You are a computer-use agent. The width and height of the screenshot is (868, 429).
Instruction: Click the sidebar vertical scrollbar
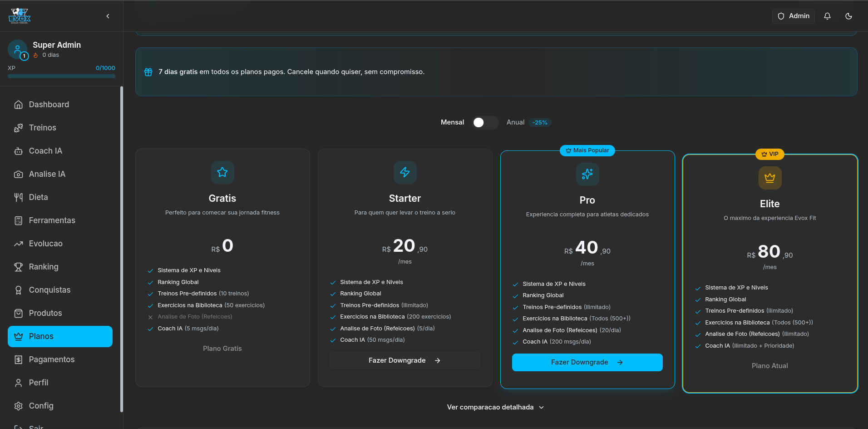tap(121, 249)
